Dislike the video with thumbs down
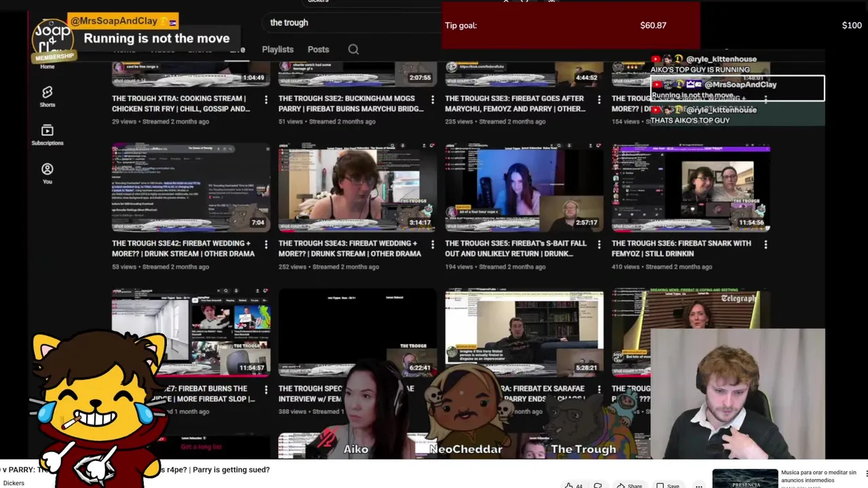Screen dimensions: 868x488 pyautogui.click(x=598, y=485)
